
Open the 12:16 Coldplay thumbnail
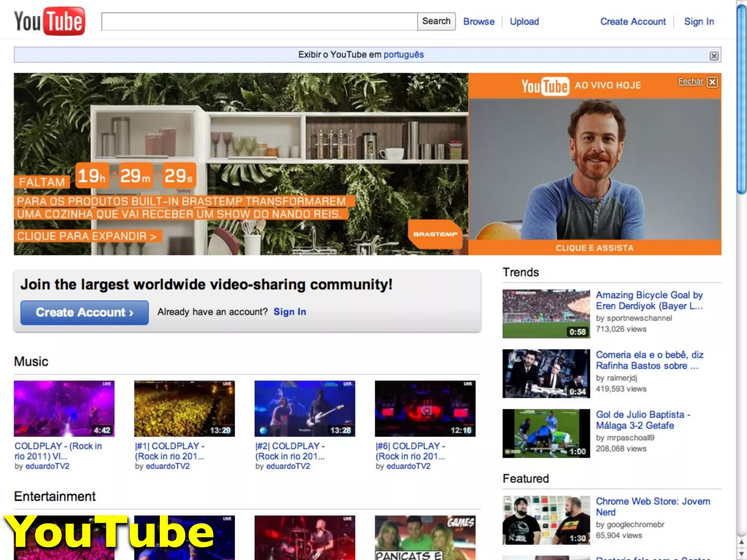[425, 409]
